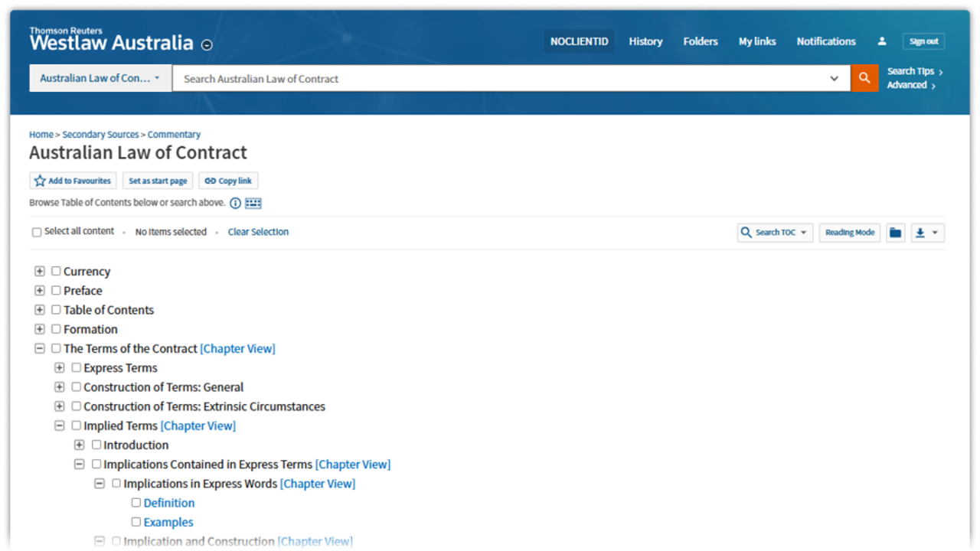Click the Westlaw Australia logo dropdown circle

(207, 45)
